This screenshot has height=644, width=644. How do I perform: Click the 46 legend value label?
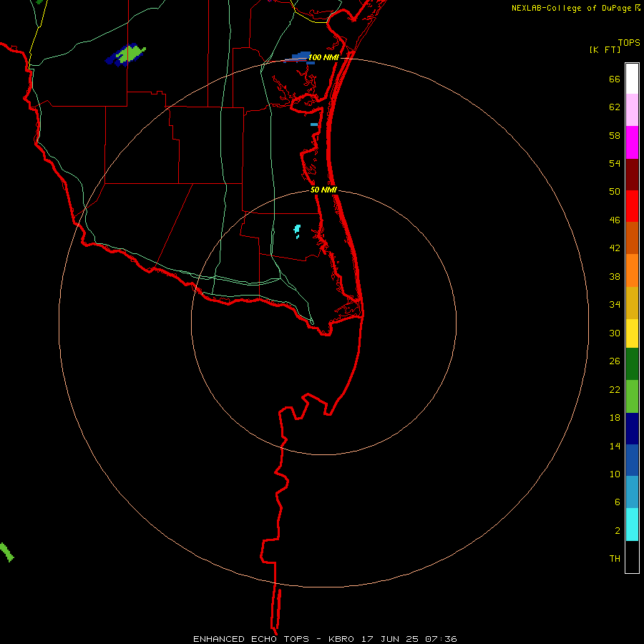[615, 220]
